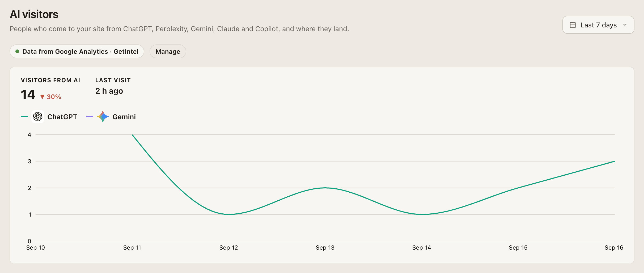Click the Sep 10 x-axis label
The image size is (644, 273).
[x=36, y=248]
